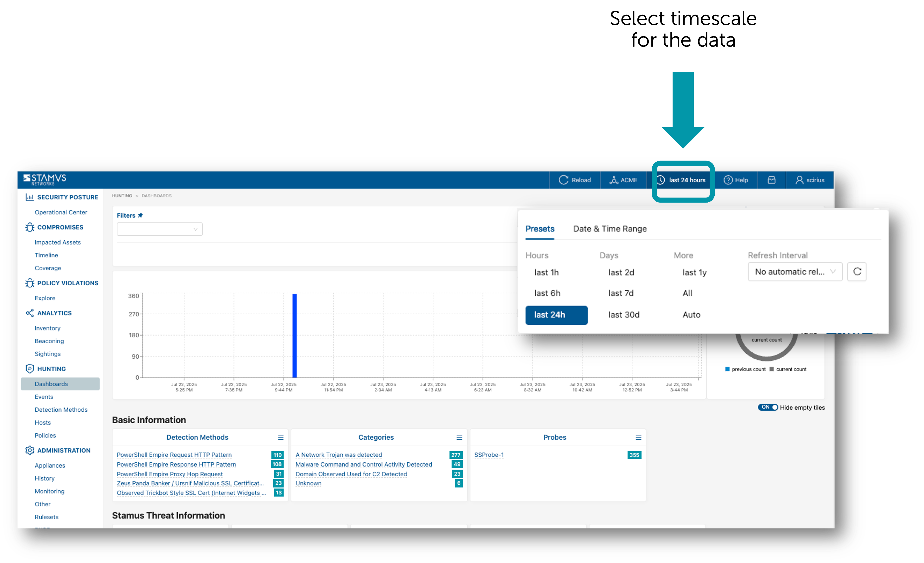924x563 pixels.
Task: Open the No automatic reload dropdown
Action: (x=795, y=272)
